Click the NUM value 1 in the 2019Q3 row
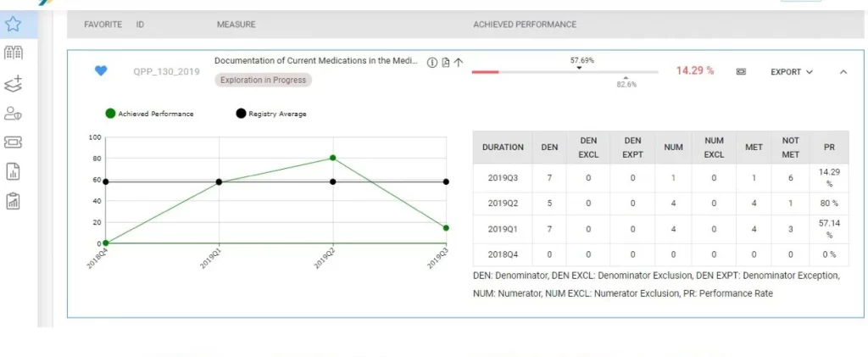 click(673, 178)
